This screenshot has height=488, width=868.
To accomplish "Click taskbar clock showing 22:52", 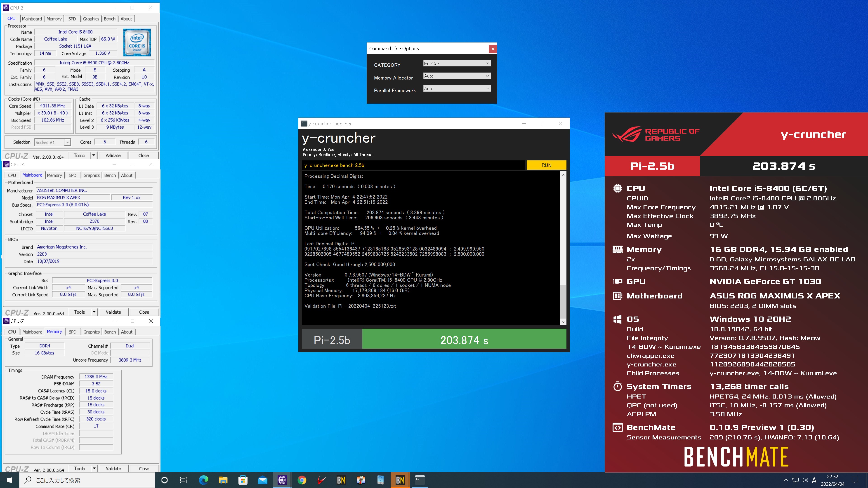I will pos(832,480).
